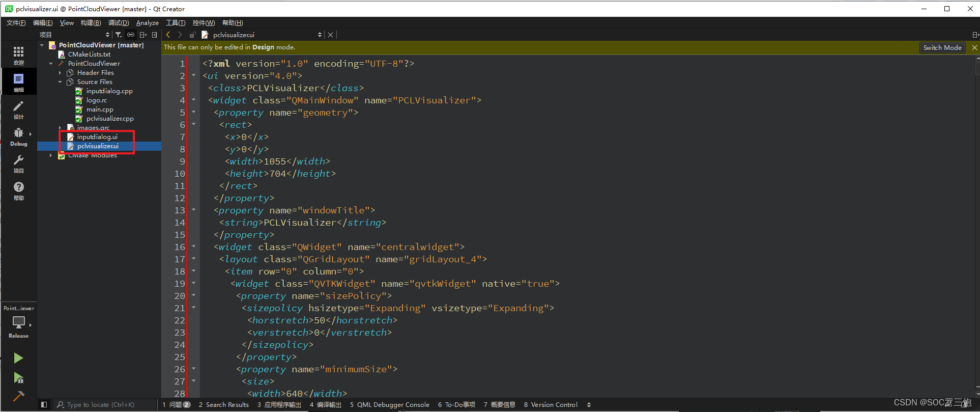The width and height of the screenshot is (980, 412).
Task: Select logo.rc in project tree
Action: (97, 100)
